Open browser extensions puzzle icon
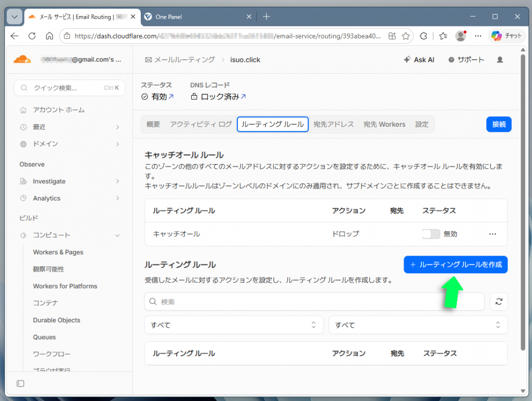Viewport: 532px width, 401px height. point(423,36)
